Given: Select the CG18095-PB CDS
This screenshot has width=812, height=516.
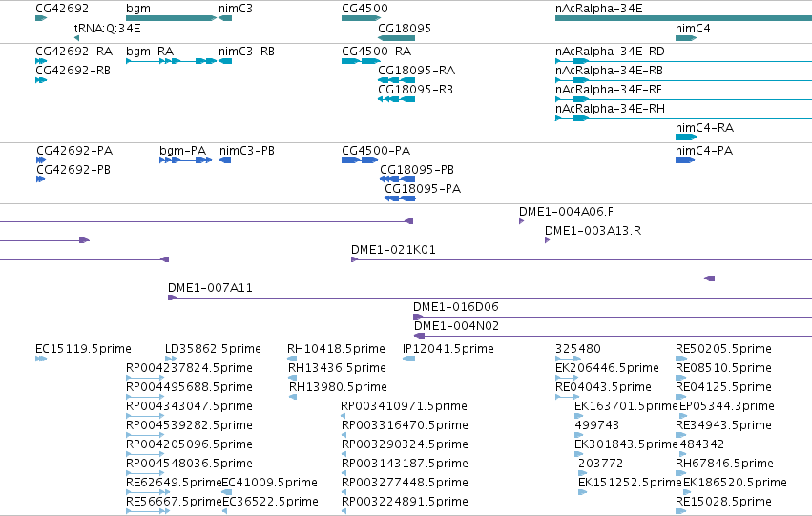Looking at the screenshot, I should tap(398, 179).
